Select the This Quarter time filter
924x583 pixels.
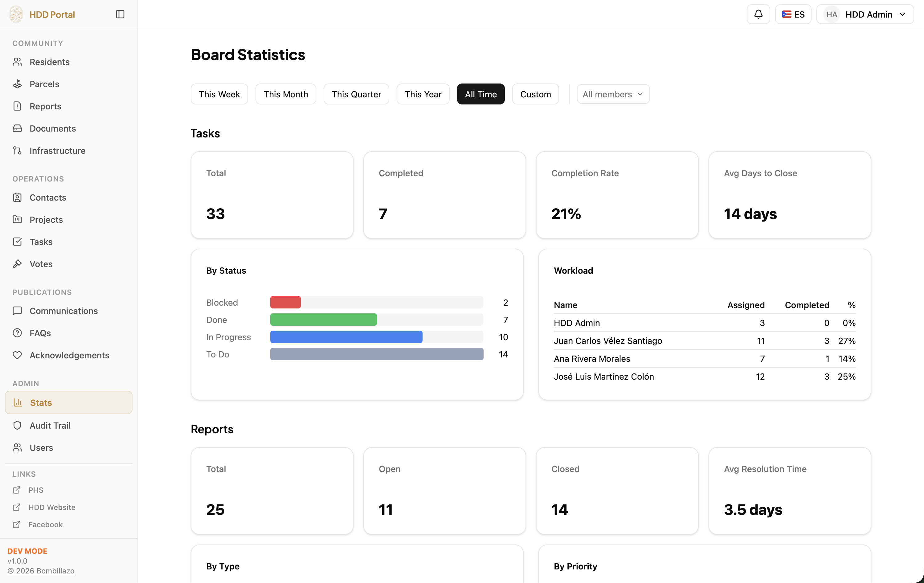point(357,94)
